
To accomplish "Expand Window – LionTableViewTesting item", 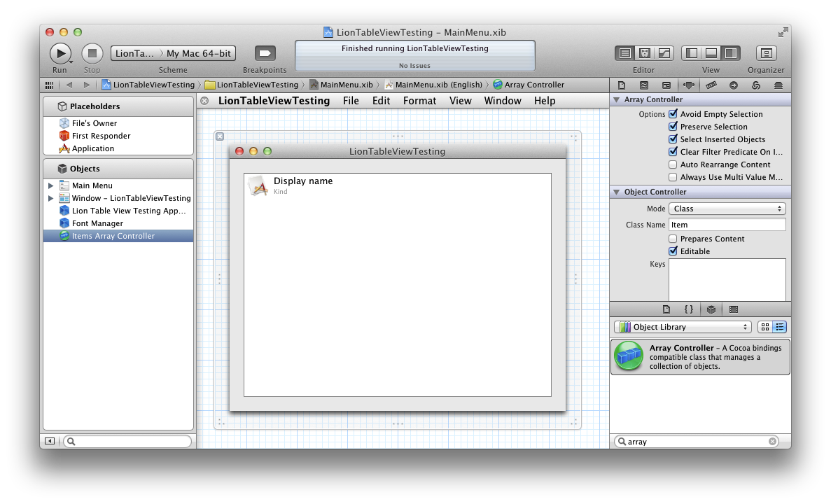I will (51, 198).
